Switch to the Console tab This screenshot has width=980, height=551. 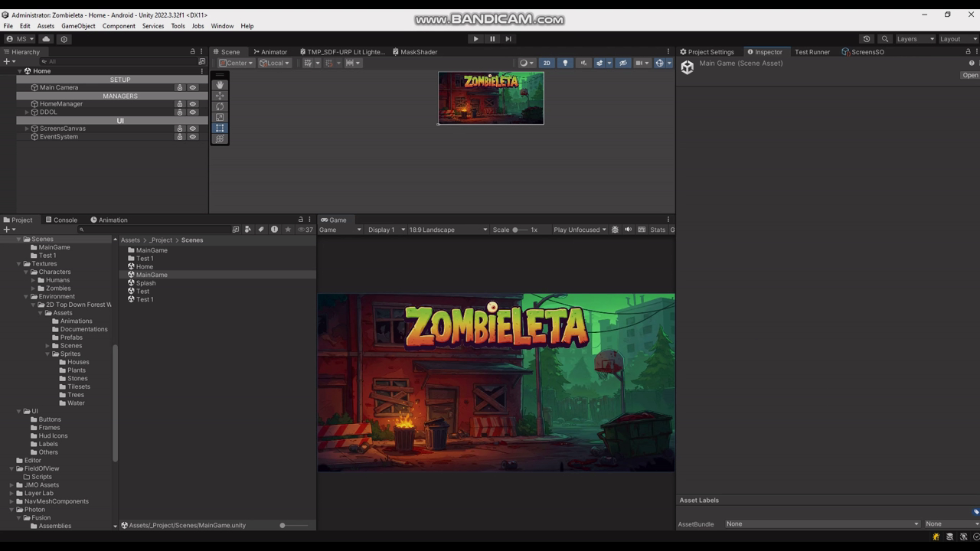click(61, 220)
